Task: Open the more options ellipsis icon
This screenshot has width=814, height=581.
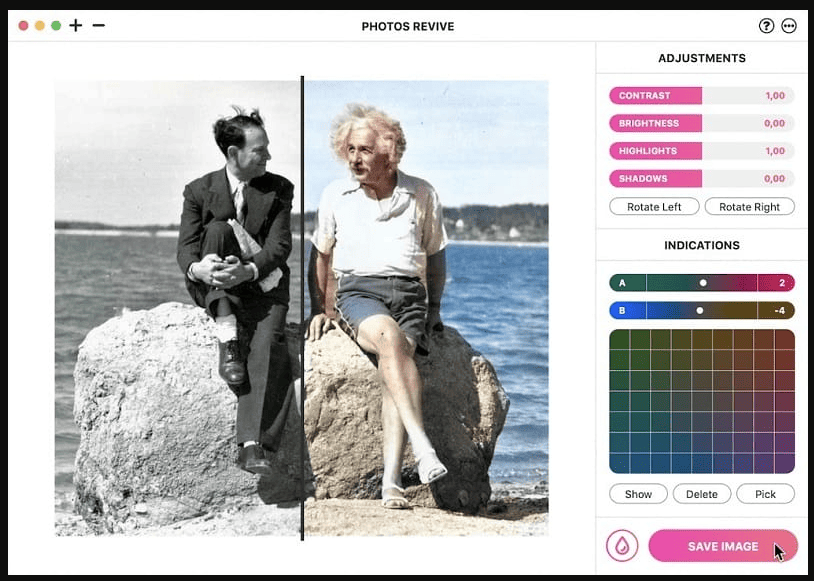Action: point(789,26)
